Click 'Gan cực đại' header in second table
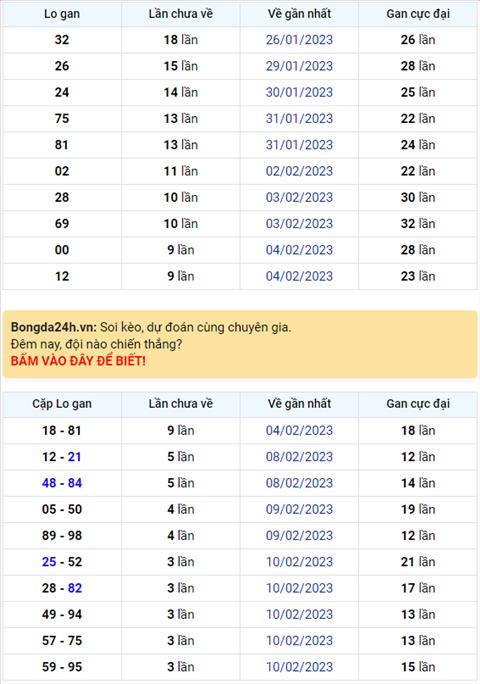 point(418,404)
